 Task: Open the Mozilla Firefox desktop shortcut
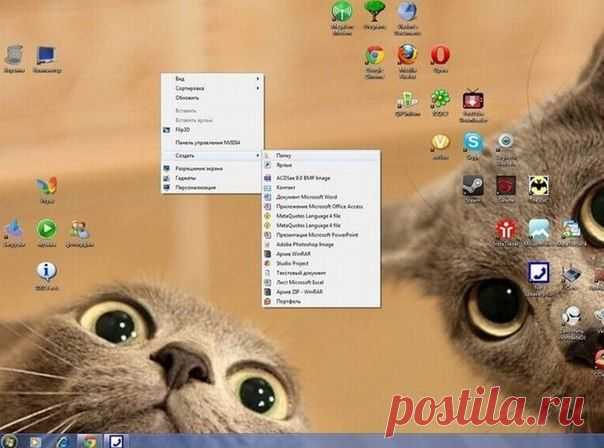coord(407,54)
